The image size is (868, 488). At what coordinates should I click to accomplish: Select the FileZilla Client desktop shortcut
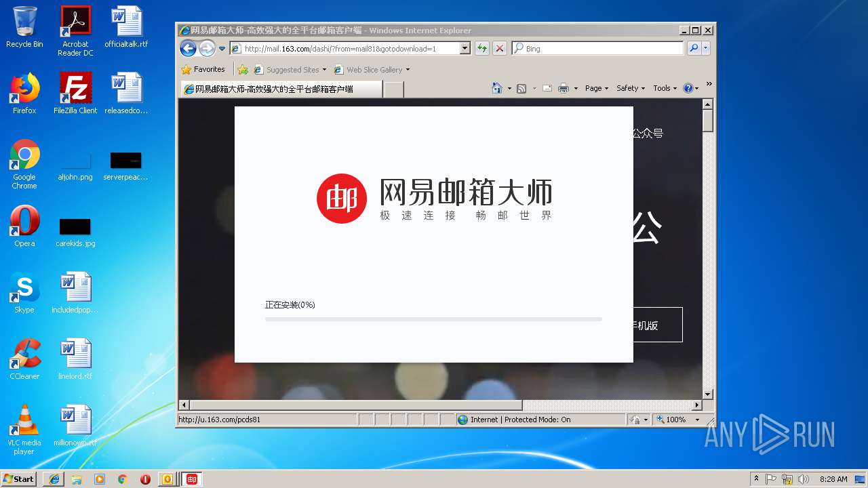[x=75, y=93]
